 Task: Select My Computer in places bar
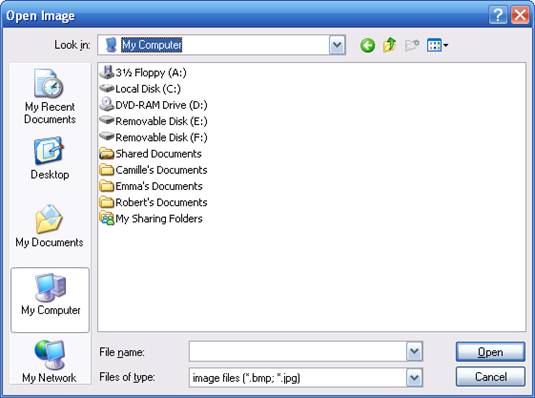click(x=50, y=300)
